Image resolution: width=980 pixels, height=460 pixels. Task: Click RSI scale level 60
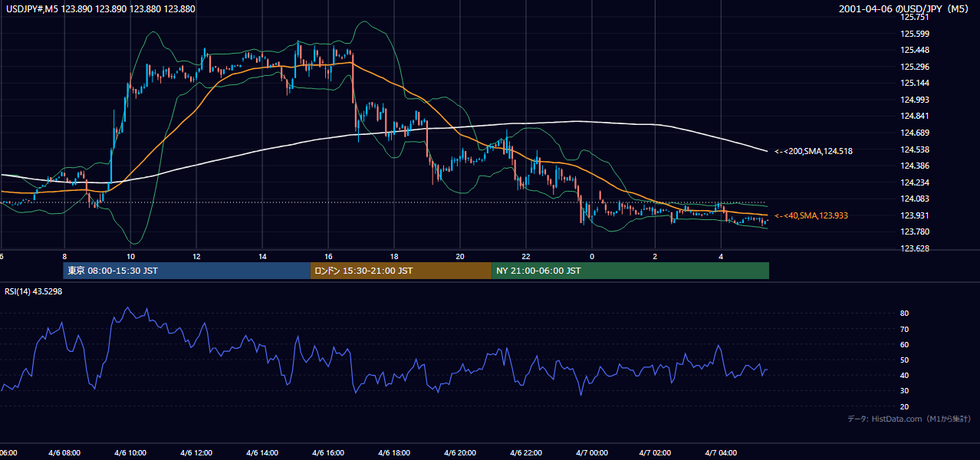point(905,345)
